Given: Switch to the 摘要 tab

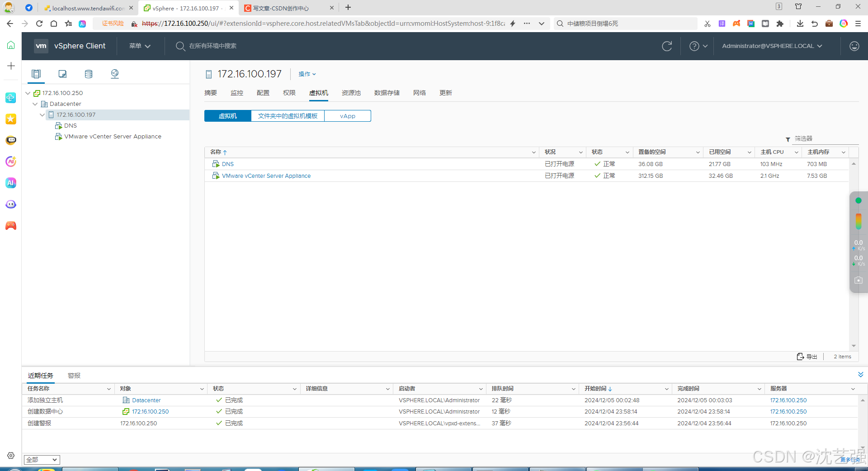Looking at the screenshot, I should 211,93.
